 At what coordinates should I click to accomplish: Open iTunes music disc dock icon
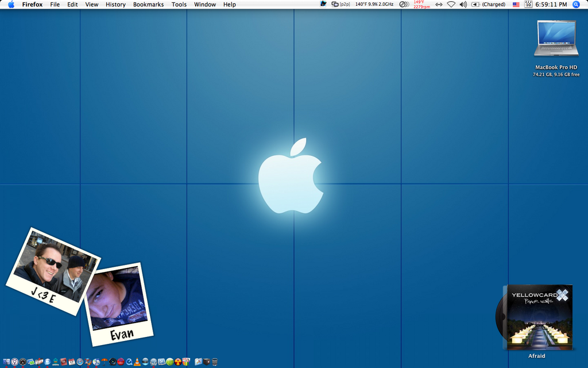pos(96,362)
